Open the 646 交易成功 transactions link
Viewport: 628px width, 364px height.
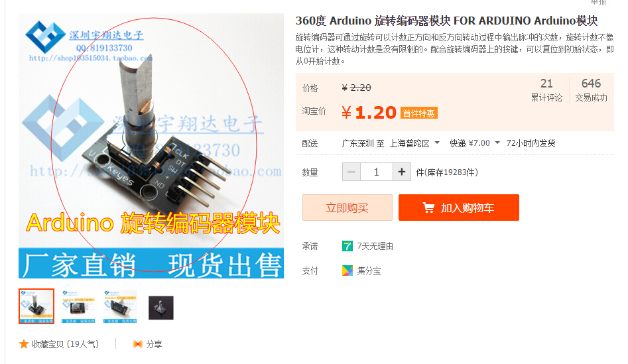[591, 90]
